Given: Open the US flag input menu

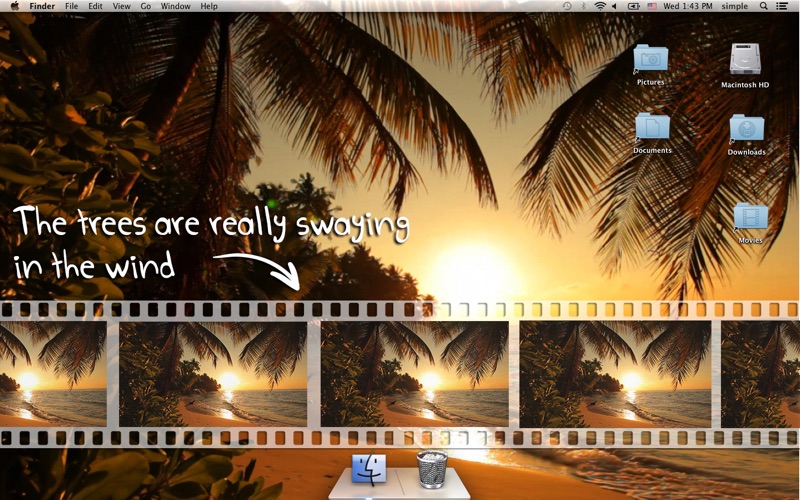Looking at the screenshot, I should pyautogui.click(x=652, y=6).
